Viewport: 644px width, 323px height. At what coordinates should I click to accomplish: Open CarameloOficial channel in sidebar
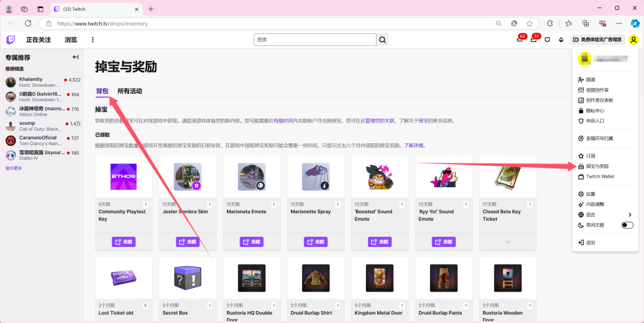43,140
